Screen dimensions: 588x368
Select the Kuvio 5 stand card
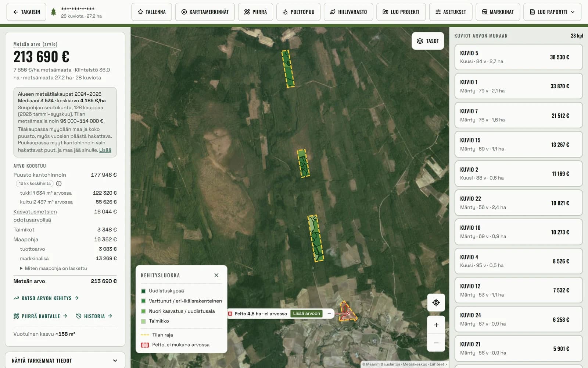(519, 57)
